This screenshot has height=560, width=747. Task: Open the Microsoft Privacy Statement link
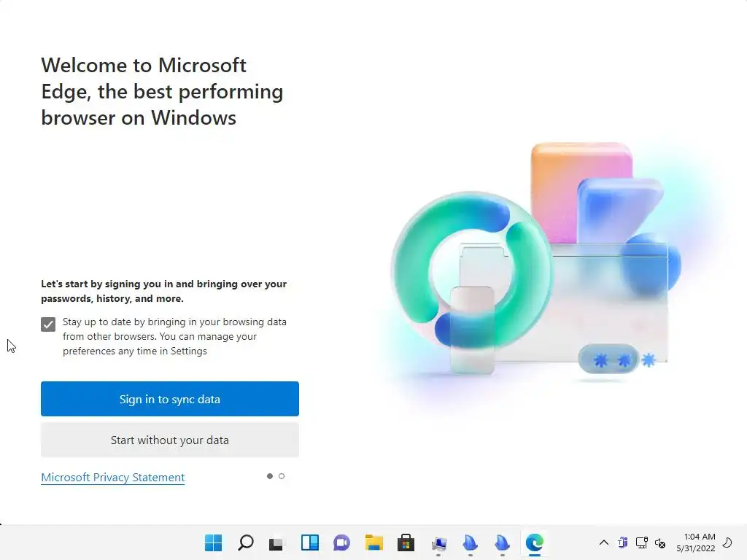pos(113,477)
